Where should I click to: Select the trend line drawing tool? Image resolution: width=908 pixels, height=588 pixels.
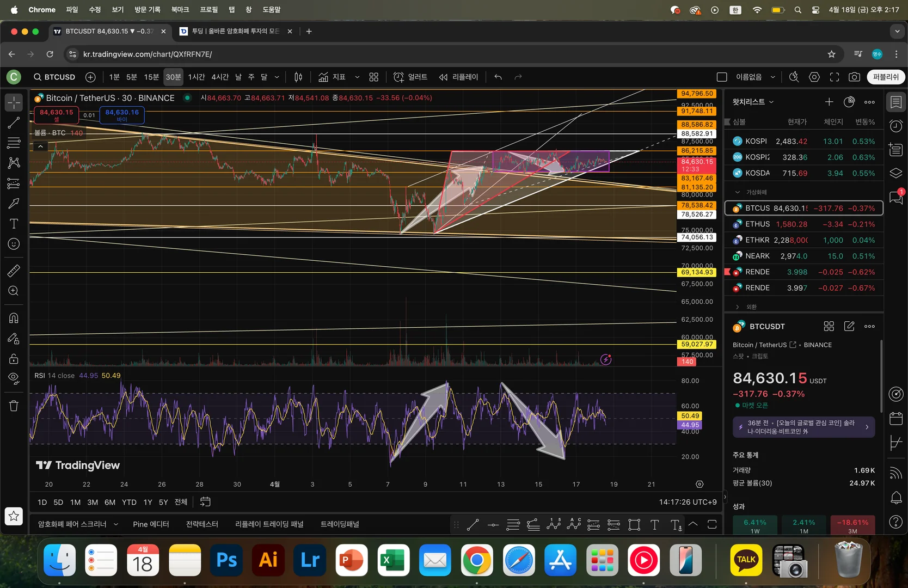point(14,123)
